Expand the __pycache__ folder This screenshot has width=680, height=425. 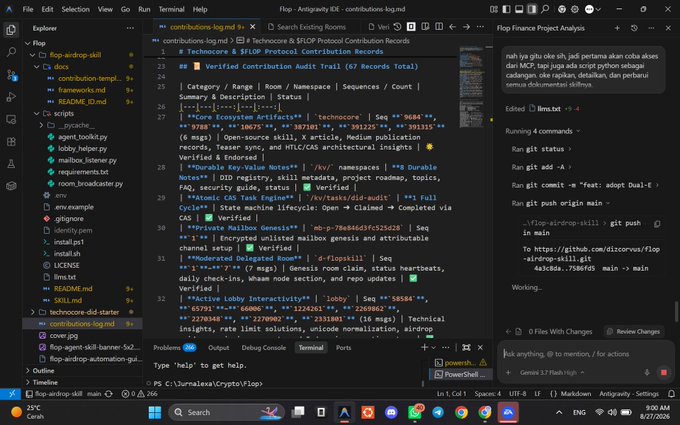coord(42,125)
